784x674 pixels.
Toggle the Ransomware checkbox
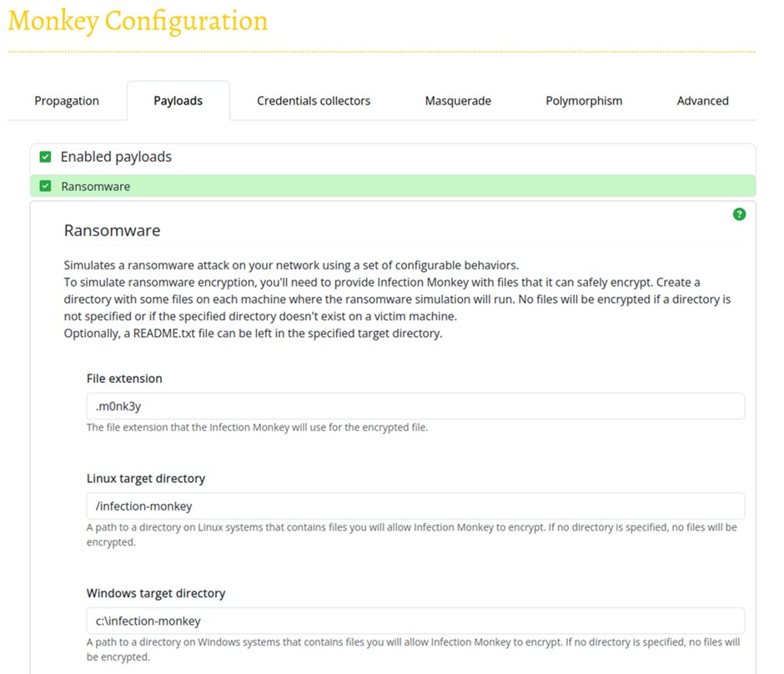46,186
